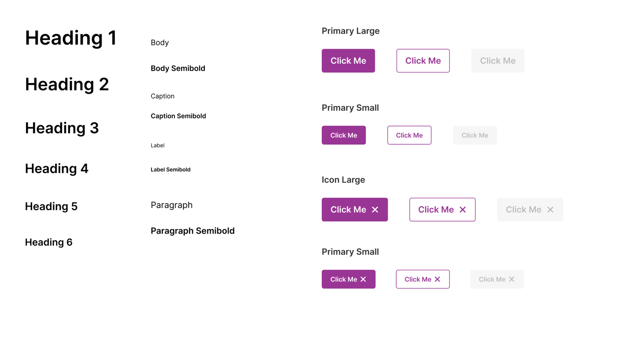Click disabled gray Primary Large Click Me button
Screen dimensions: 644x352
coord(498,61)
